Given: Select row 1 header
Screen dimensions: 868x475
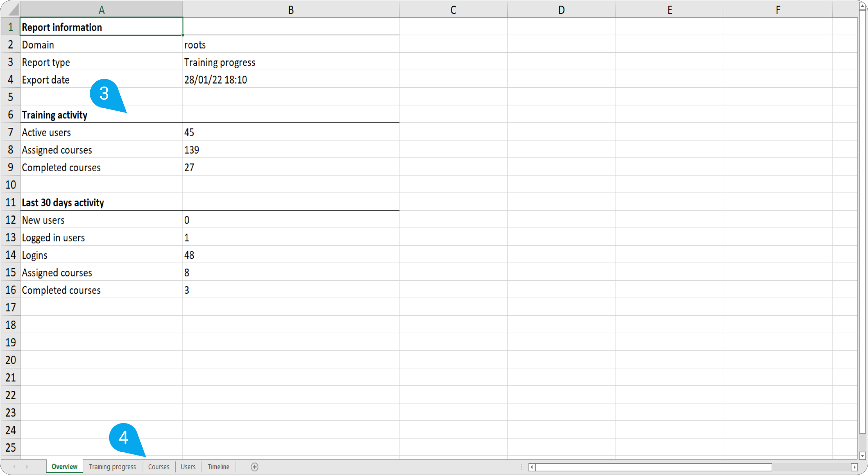Looking at the screenshot, I should 11,27.
